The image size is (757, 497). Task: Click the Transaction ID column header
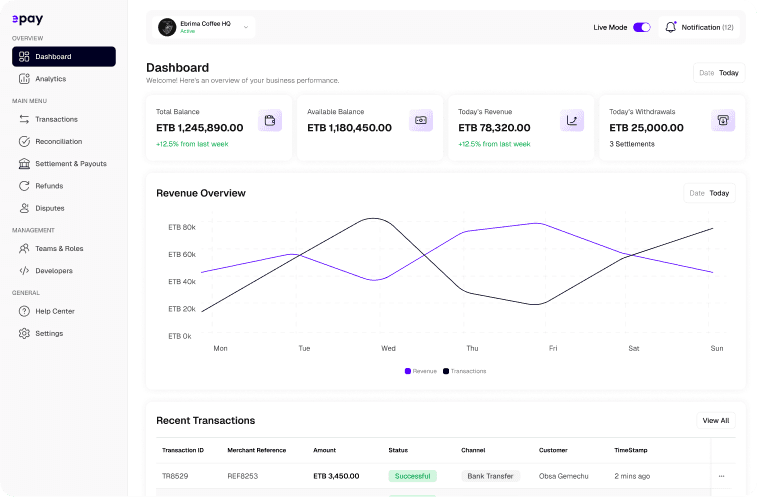click(183, 450)
